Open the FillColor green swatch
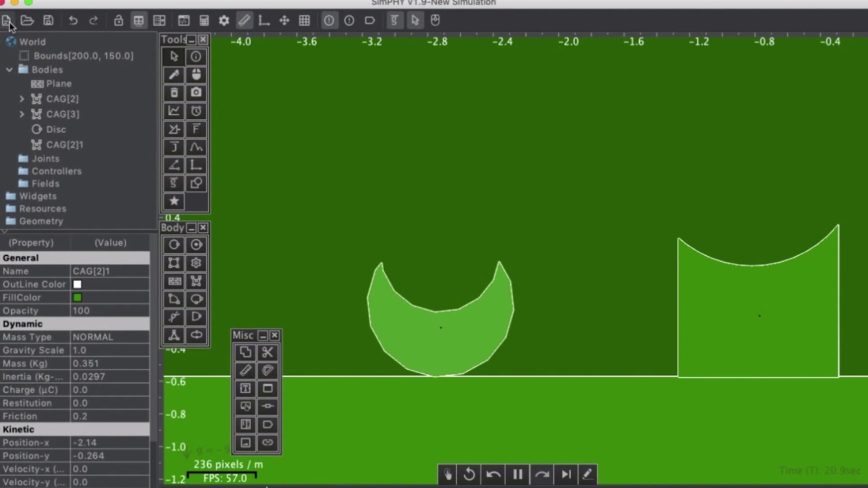 tap(77, 298)
